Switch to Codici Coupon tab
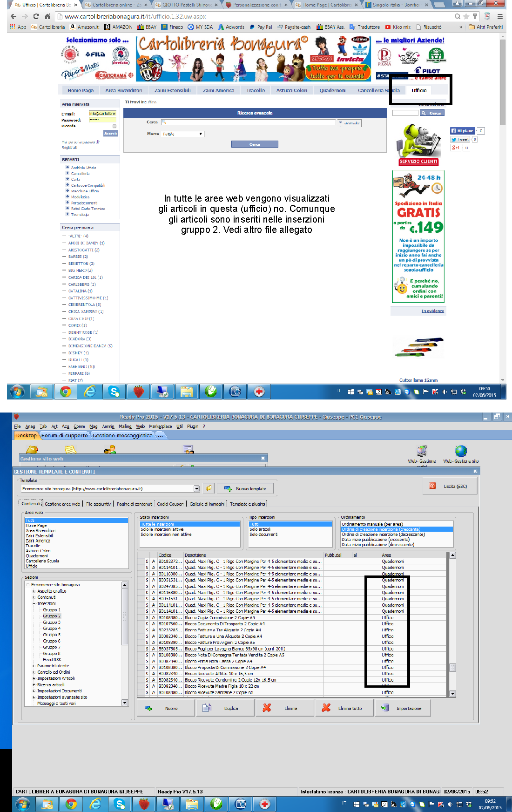 pyautogui.click(x=170, y=504)
